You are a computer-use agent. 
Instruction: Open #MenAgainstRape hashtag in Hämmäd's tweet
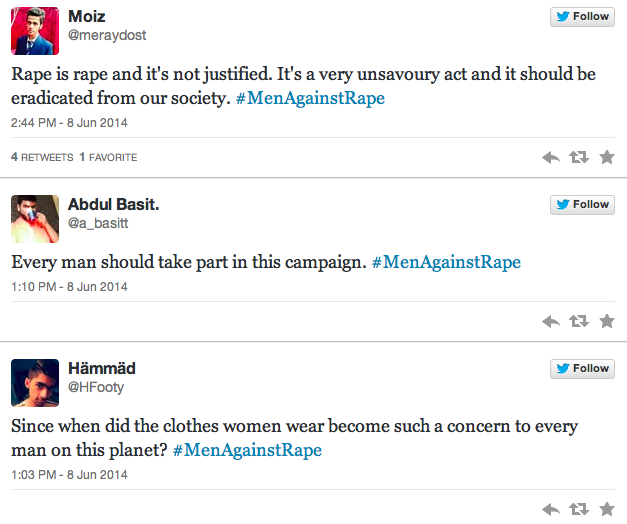247,450
